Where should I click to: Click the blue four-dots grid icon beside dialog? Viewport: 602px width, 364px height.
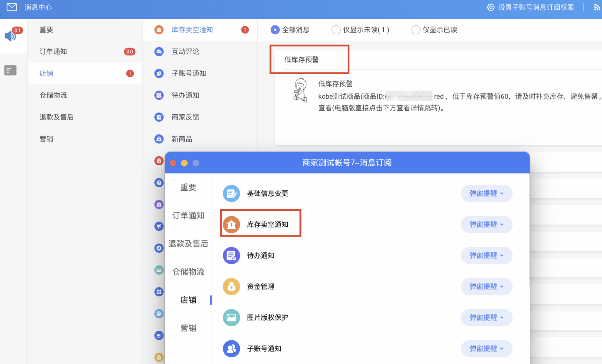pyautogui.click(x=159, y=292)
